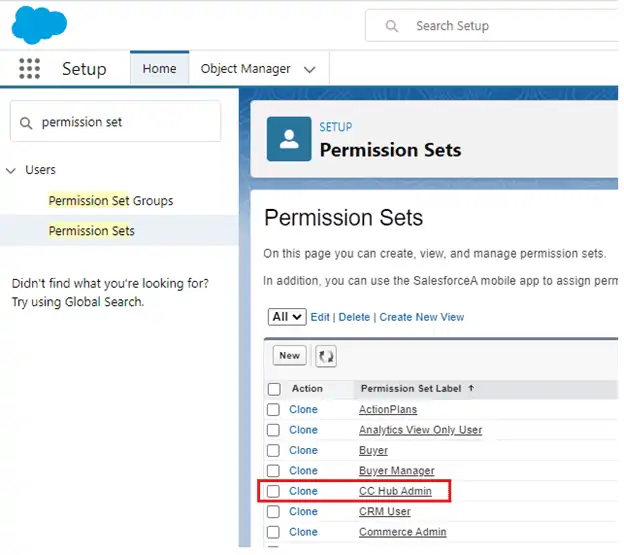This screenshot has width=624, height=555.
Task: Clone the Buyer permission set
Action: (x=303, y=450)
